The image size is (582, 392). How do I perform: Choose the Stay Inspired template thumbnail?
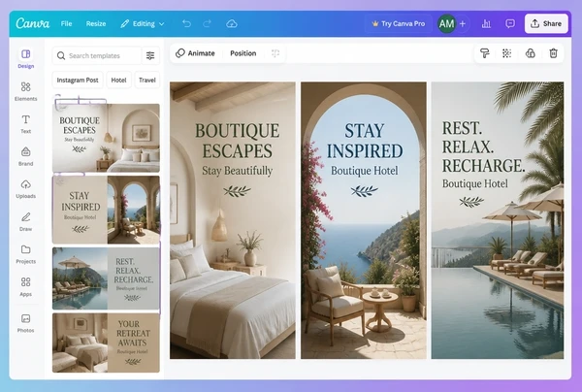106,210
